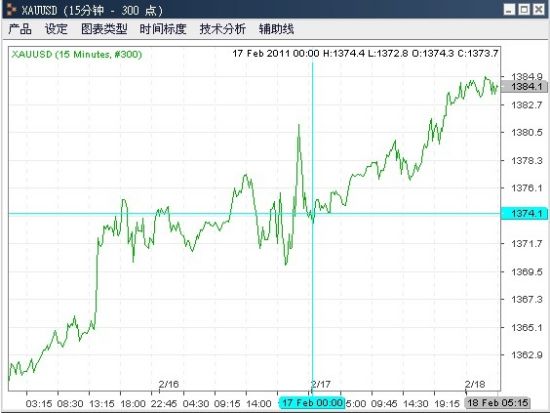Image resolution: width=550 pixels, height=413 pixels.
Task: Open the 图表类型 menu
Action: [104, 29]
